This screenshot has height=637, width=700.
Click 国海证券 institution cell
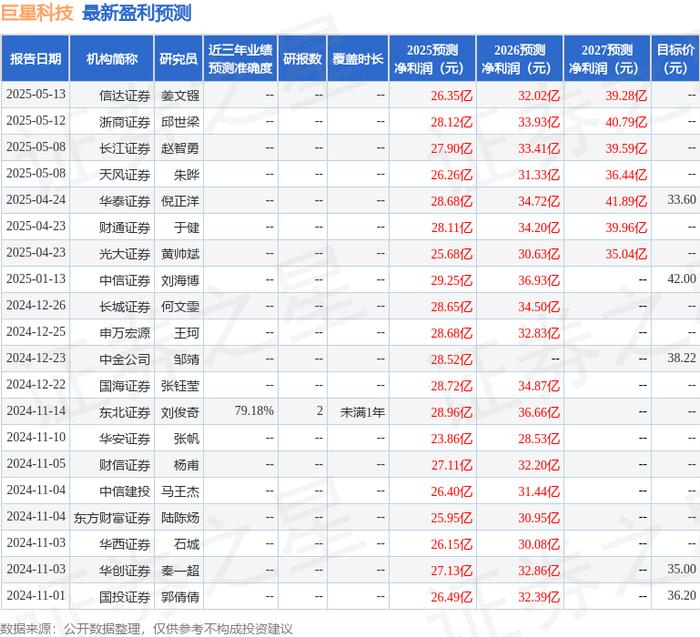pyautogui.click(x=125, y=386)
